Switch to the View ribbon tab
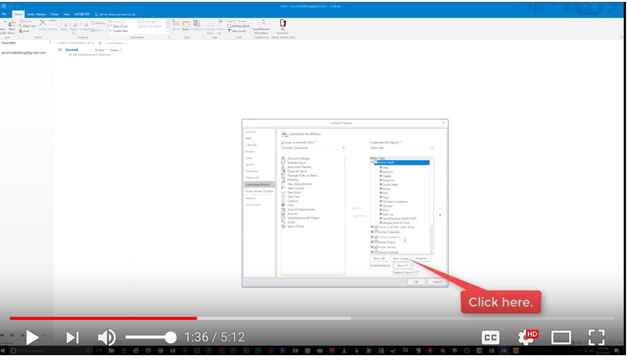 pyautogui.click(x=66, y=14)
